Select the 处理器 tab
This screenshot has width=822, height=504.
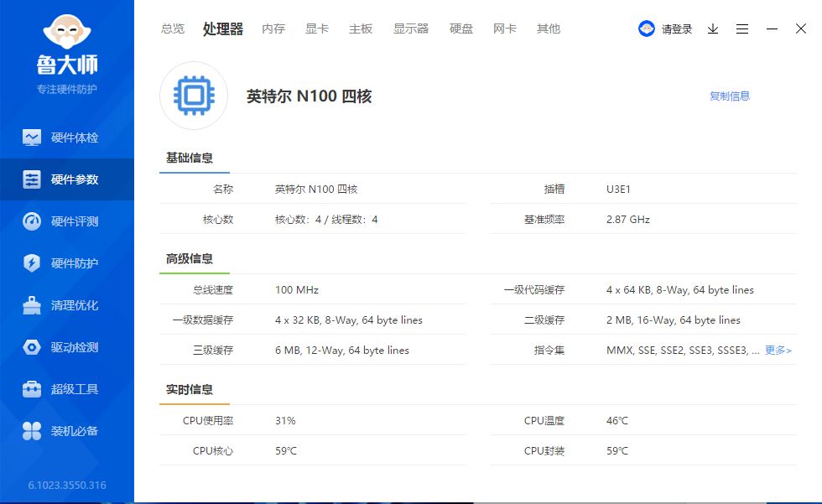coord(223,29)
